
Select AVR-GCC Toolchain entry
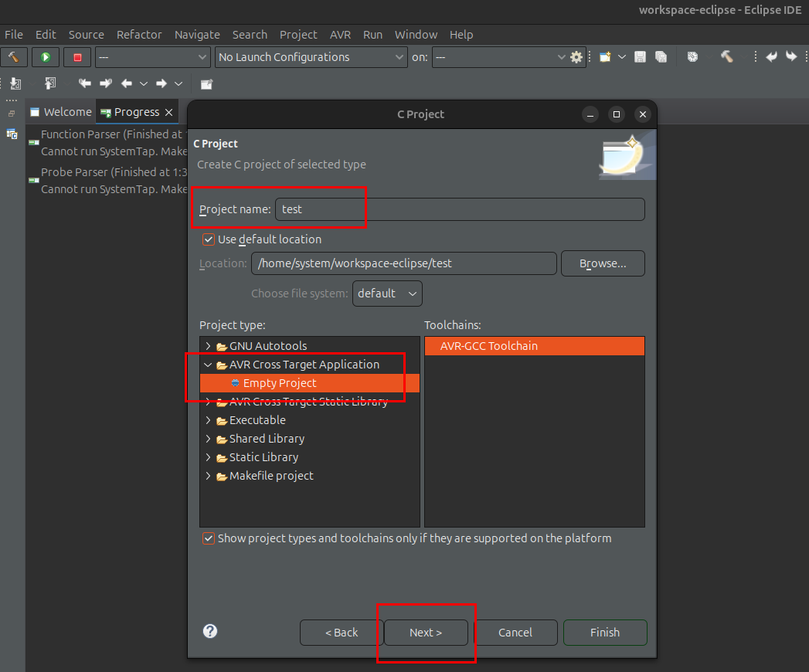tap(535, 346)
